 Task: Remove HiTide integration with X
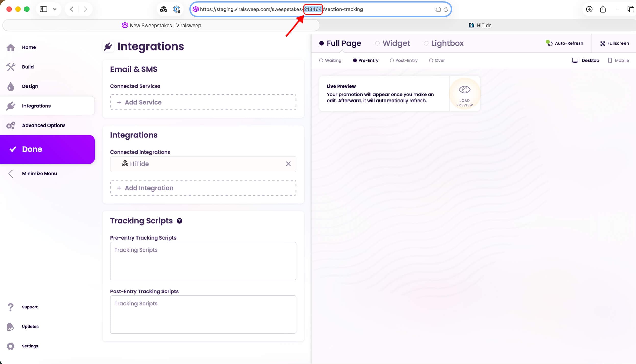click(288, 164)
